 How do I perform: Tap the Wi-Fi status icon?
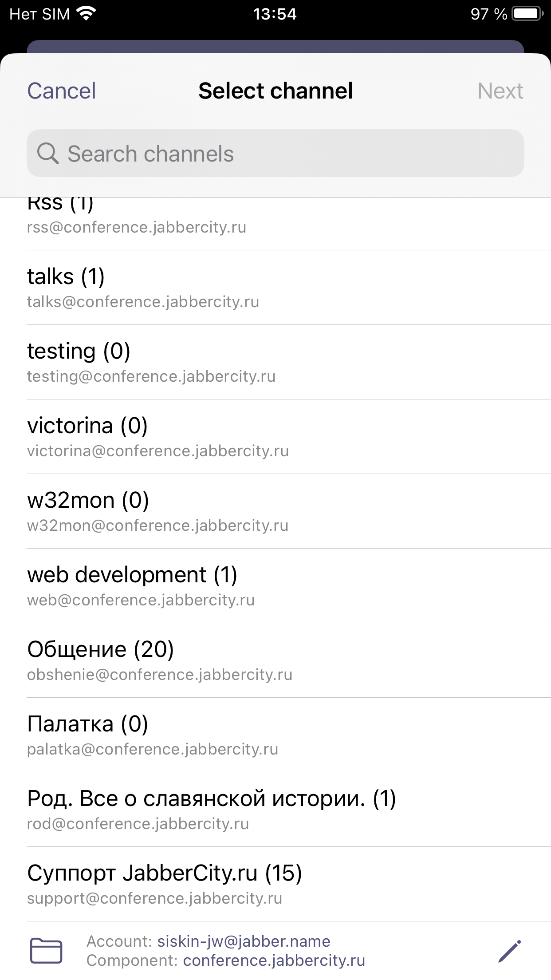coord(86,14)
